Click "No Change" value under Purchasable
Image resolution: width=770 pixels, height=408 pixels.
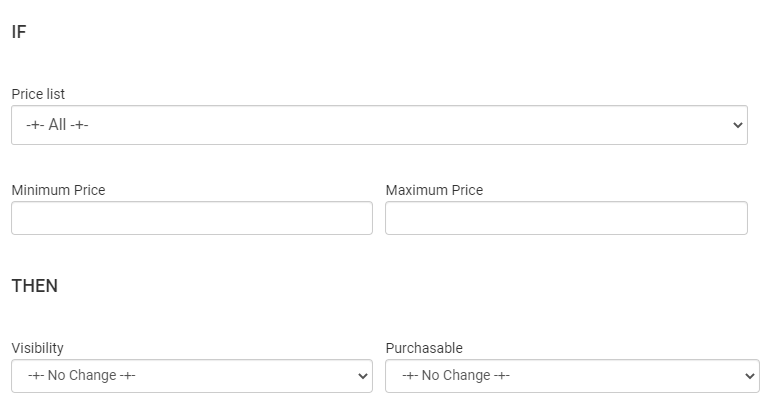coord(457,376)
